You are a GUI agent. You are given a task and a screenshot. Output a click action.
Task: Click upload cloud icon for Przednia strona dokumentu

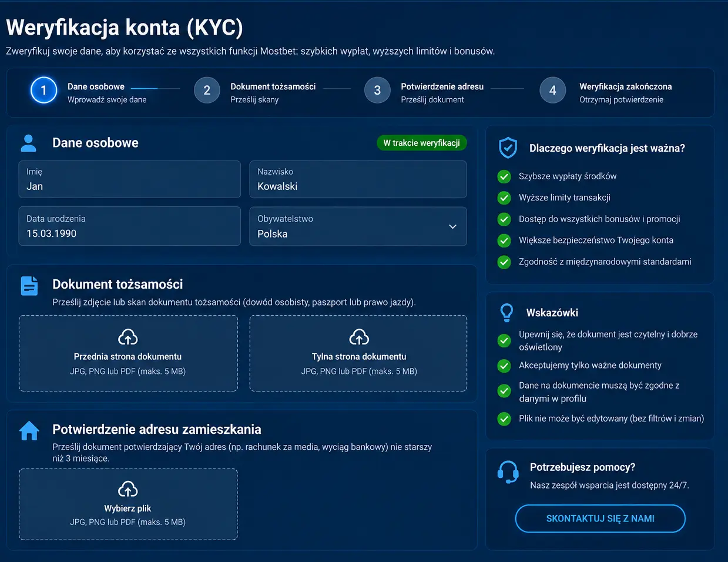(x=128, y=337)
